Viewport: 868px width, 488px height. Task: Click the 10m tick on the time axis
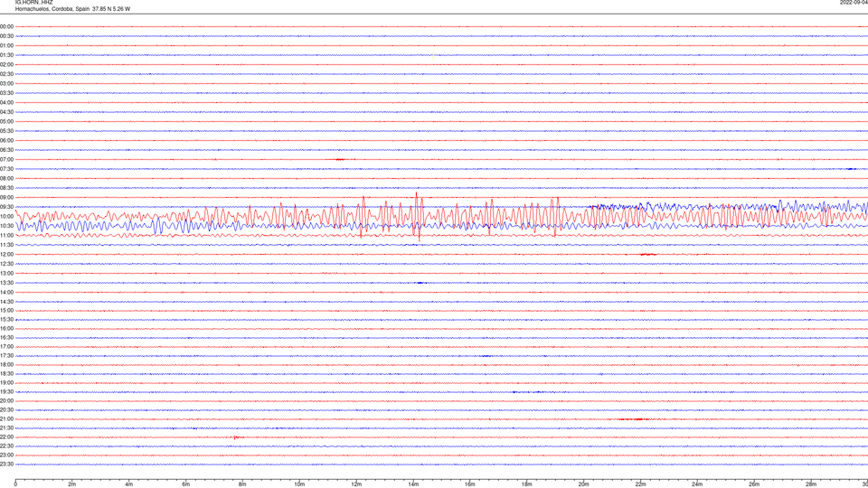[x=299, y=484]
